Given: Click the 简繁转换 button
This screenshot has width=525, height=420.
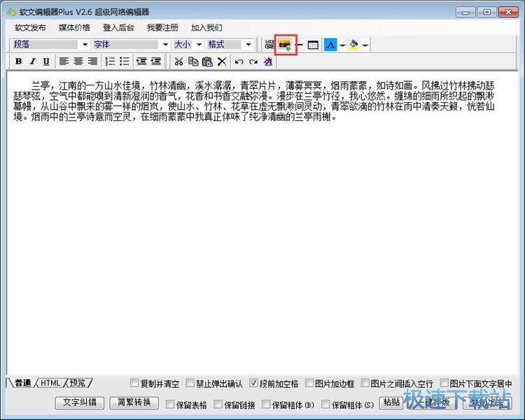Looking at the screenshot, I should 134,402.
